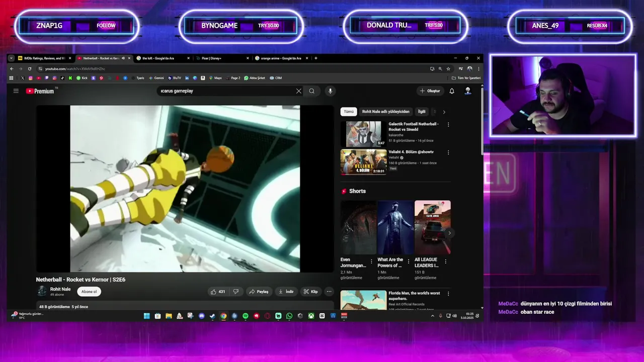Start voice search with the microphone

(330, 91)
